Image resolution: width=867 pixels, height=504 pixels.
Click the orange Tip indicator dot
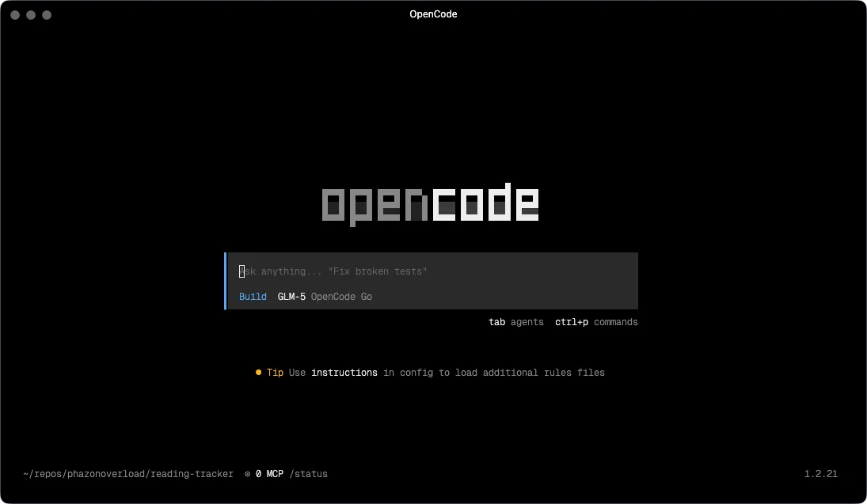click(x=258, y=372)
